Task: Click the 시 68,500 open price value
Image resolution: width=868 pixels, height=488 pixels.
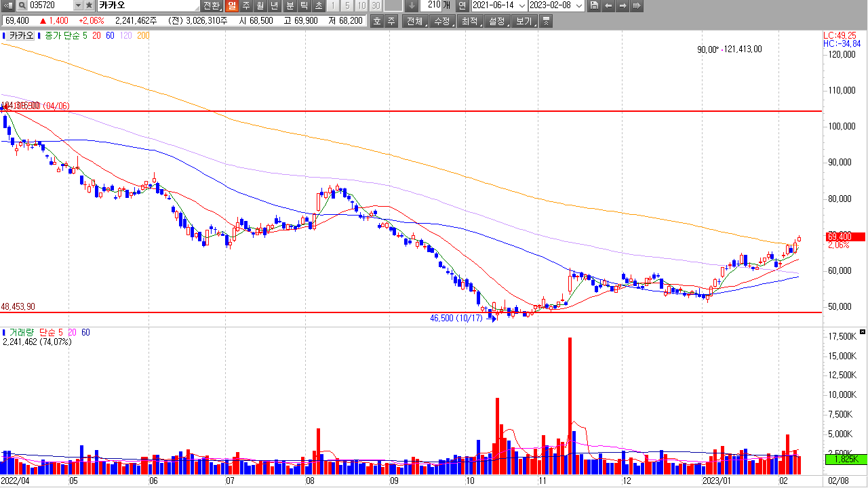Action: [256, 21]
